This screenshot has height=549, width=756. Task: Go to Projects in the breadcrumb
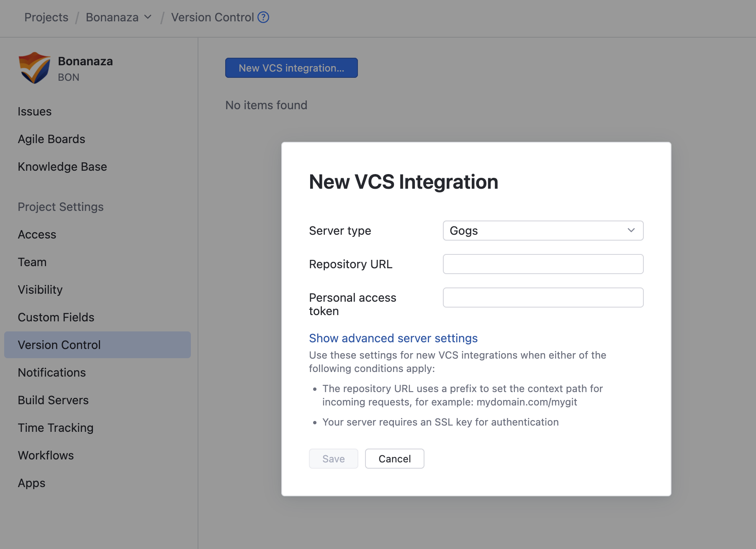point(46,18)
